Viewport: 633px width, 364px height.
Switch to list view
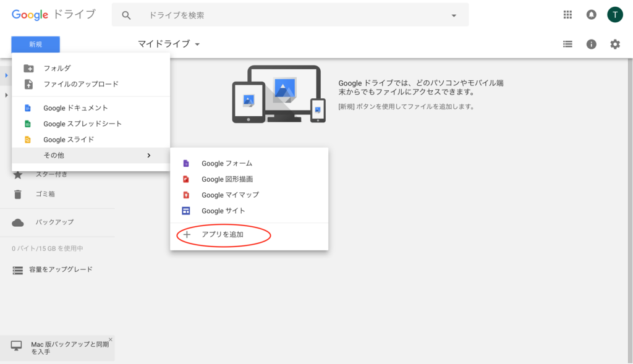pyautogui.click(x=567, y=44)
